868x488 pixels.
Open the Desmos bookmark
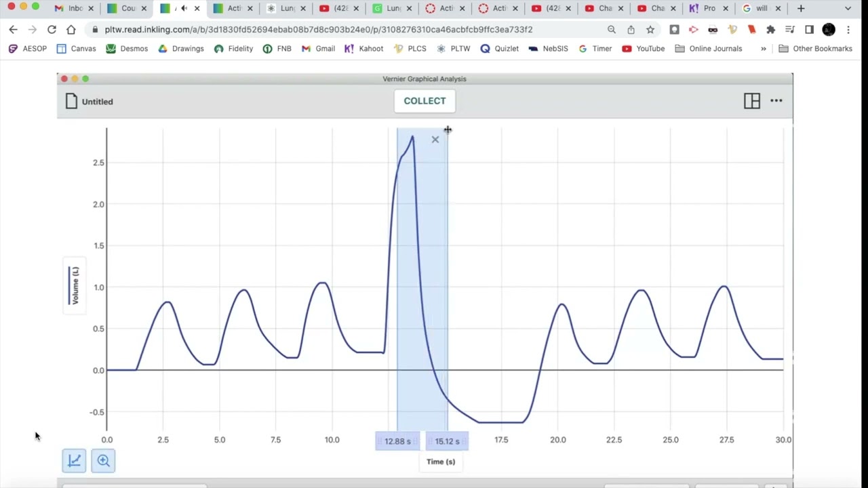[x=127, y=49]
